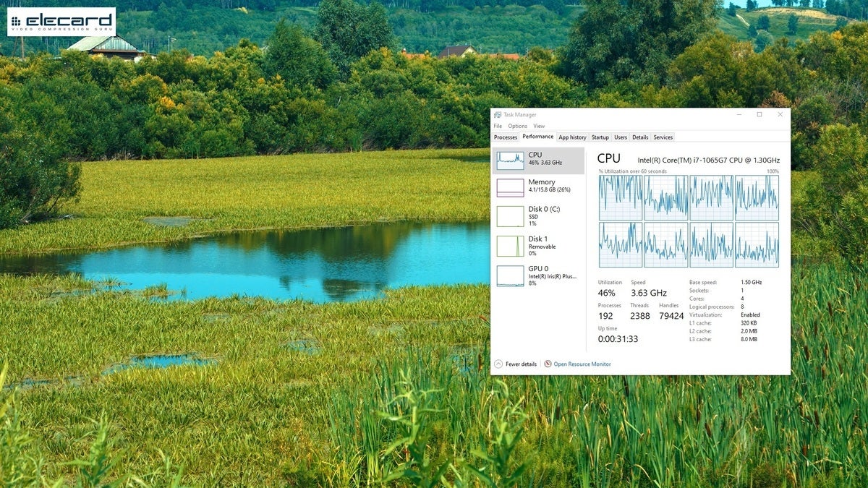Switch to the Startup tab
Image resolution: width=868 pixels, height=488 pixels.
point(600,137)
